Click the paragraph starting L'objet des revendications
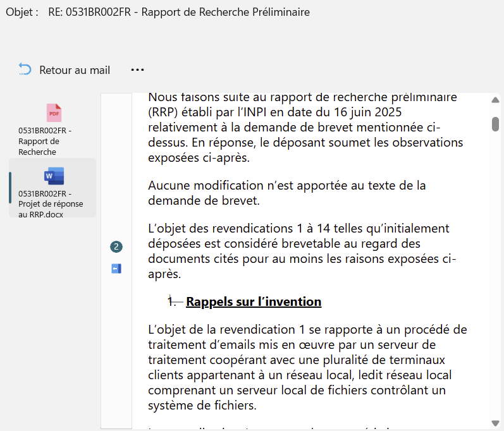The width and height of the screenshot is (504, 431). (302, 251)
